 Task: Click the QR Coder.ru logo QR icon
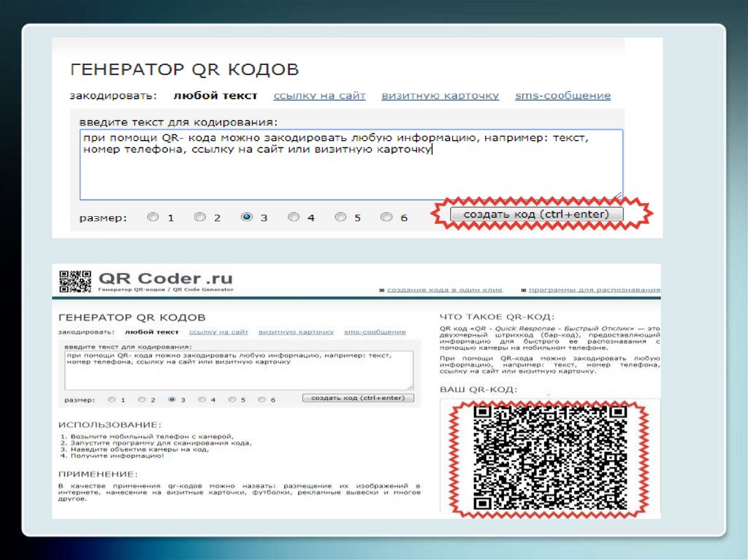(75, 281)
